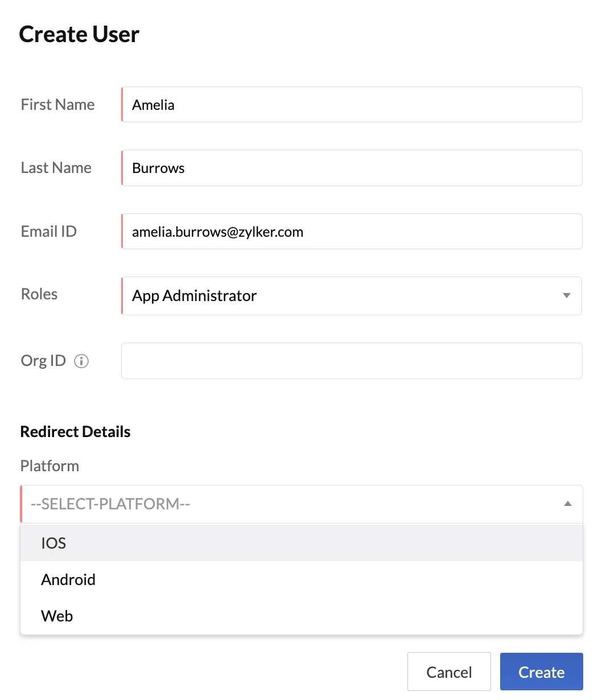Click the Roles label
The image size is (602, 700).
(x=39, y=294)
